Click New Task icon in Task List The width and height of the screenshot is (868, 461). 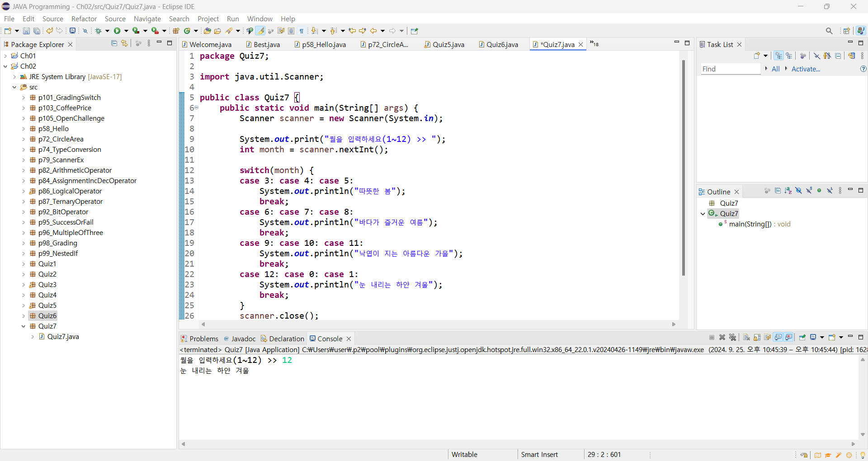757,56
